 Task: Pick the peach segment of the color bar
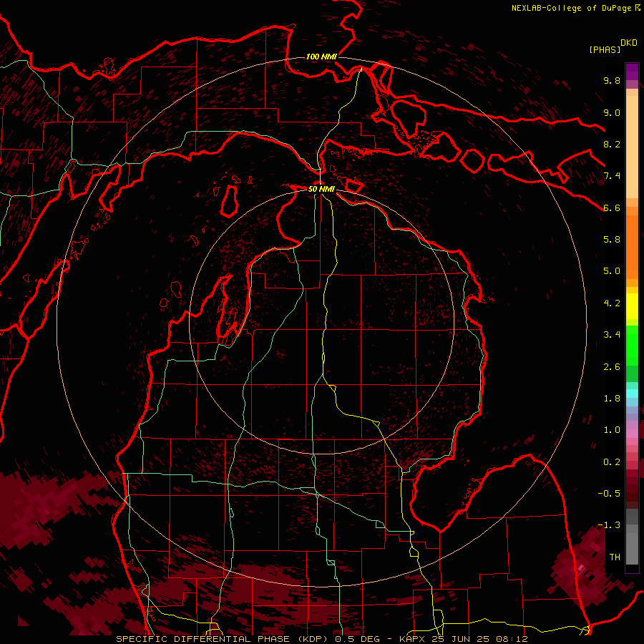632,146
